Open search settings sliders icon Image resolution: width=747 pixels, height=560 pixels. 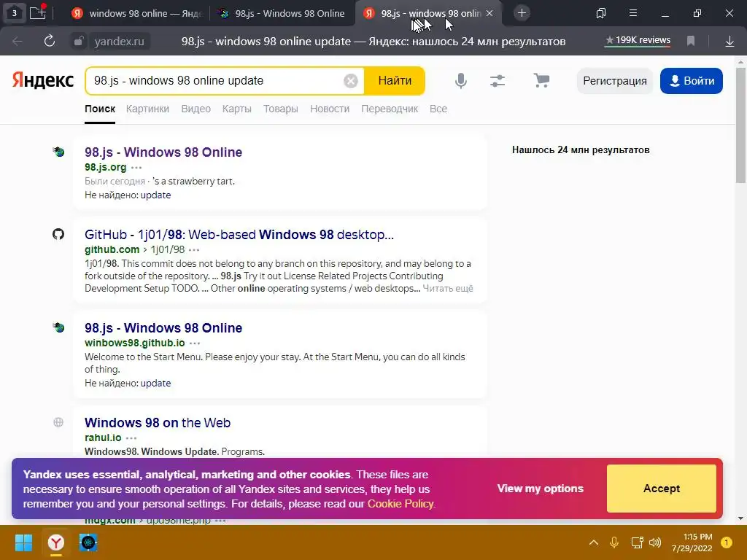(498, 80)
